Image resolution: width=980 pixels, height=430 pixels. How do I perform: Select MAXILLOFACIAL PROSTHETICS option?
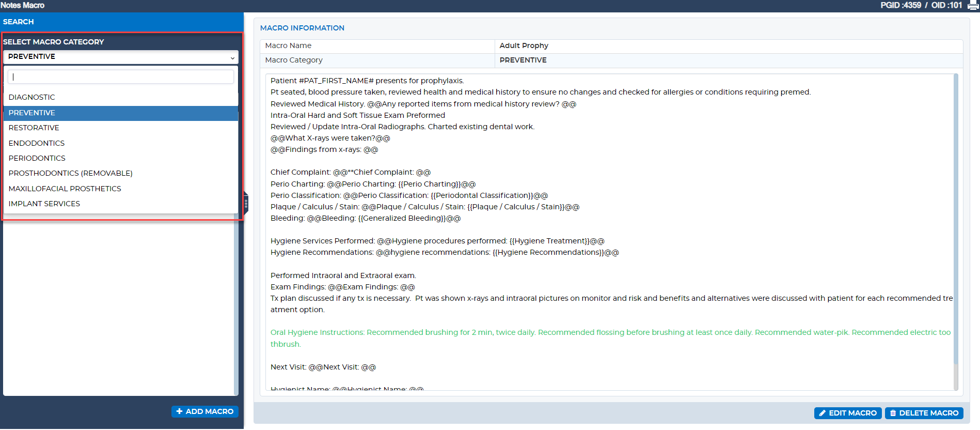click(65, 189)
